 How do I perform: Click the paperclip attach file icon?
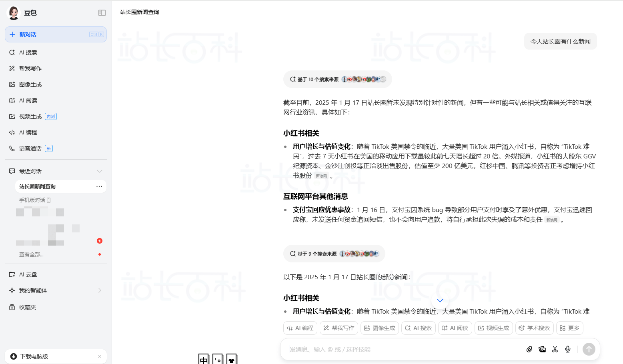coord(529,349)
